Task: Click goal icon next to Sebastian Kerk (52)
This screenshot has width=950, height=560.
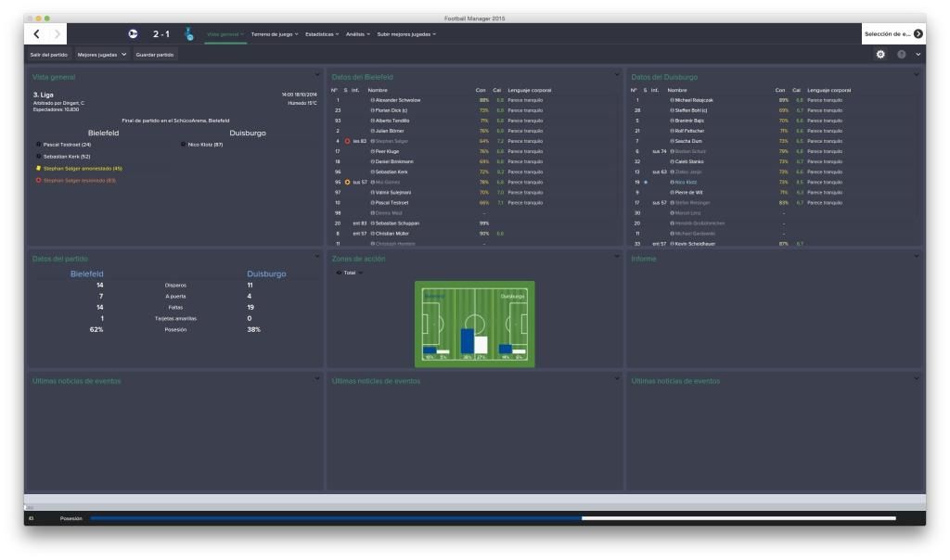Action: 38,156
